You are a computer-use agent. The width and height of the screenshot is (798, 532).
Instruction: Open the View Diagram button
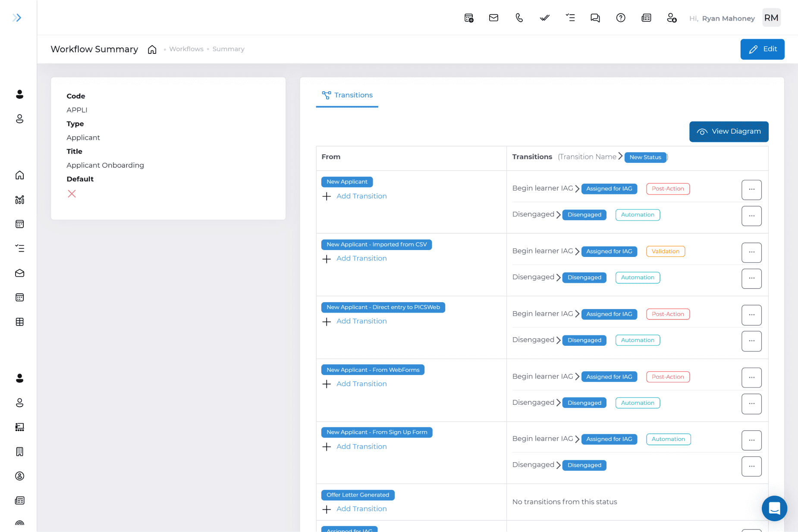click(x=729, y=131)
